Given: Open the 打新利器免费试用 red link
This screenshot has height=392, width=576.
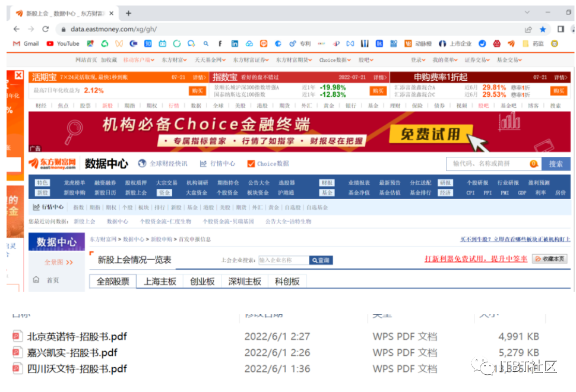Looking at the screenshot, I should click(476, 259).
